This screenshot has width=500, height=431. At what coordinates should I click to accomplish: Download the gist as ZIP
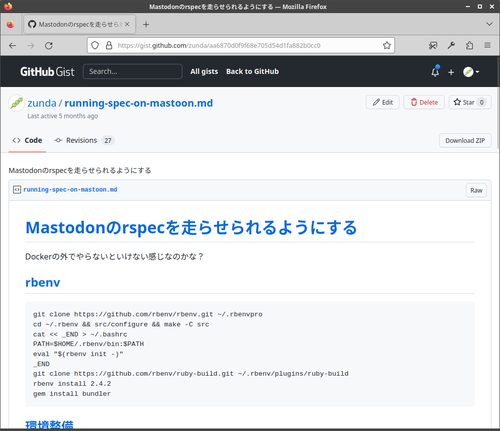point(465,140)
